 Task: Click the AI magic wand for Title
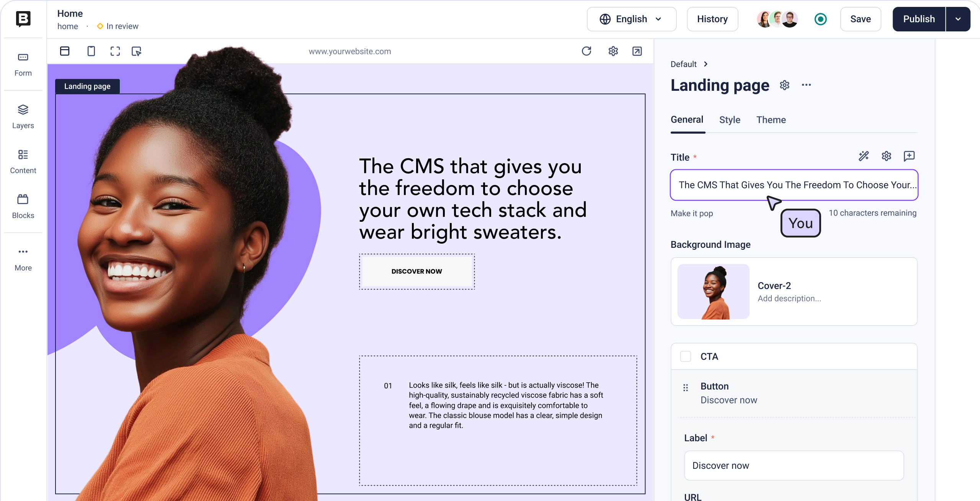864,156
